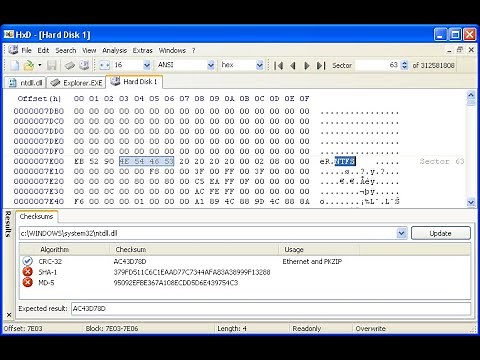Expand the arrow beside the Open icon
This screenshot has height=360, width=480.
(40, 65)
